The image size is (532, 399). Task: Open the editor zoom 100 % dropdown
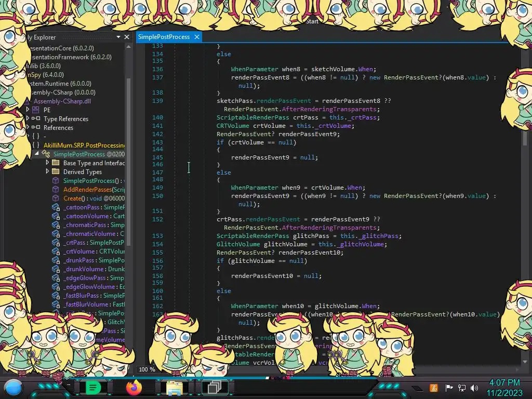coord(147,369)
